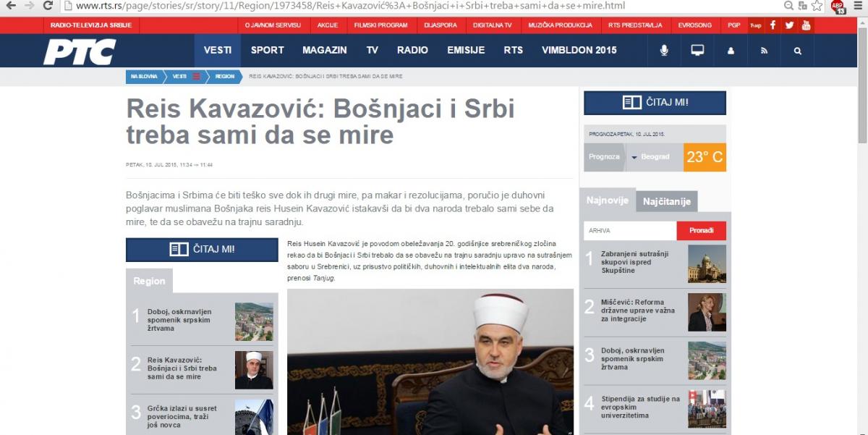The width and height of the screenshot is (868, 435).
Task: Open the SPORT menu item
Action: pos(268,51)
